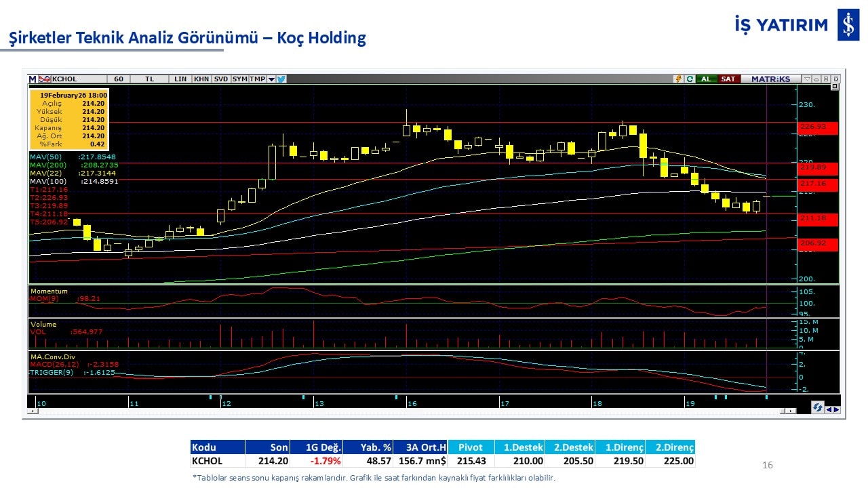868x488 pixels.
Task: Expand the triangle menu beside Matriks logo
Action: tap(806, 79)
